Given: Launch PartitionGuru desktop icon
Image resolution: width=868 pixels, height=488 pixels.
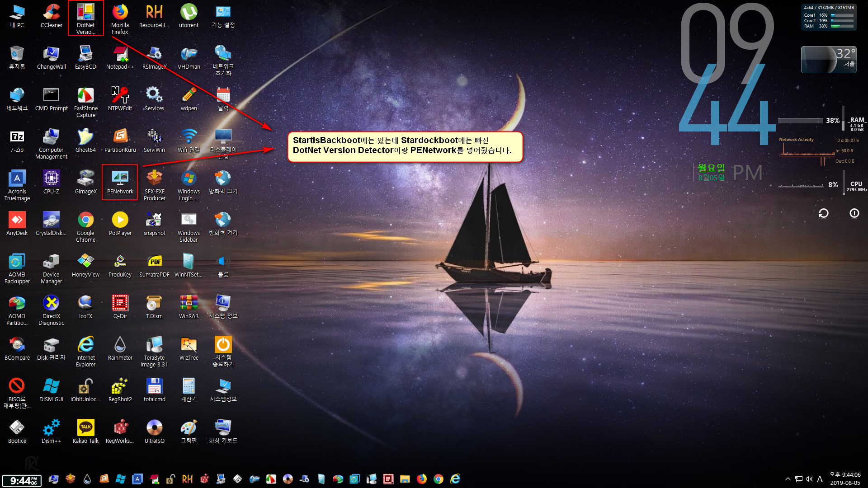Looking at the screenshot, I should (x=120, y=141).
